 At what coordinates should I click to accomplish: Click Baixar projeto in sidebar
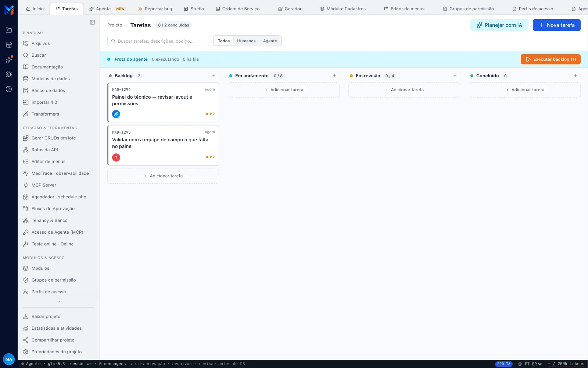pos(58,316)
